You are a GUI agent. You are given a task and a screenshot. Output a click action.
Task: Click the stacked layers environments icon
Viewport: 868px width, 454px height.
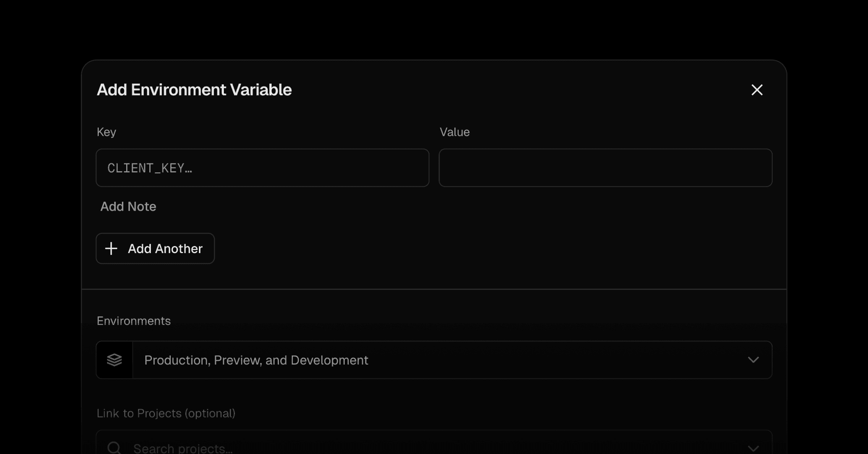click(114, 360)
